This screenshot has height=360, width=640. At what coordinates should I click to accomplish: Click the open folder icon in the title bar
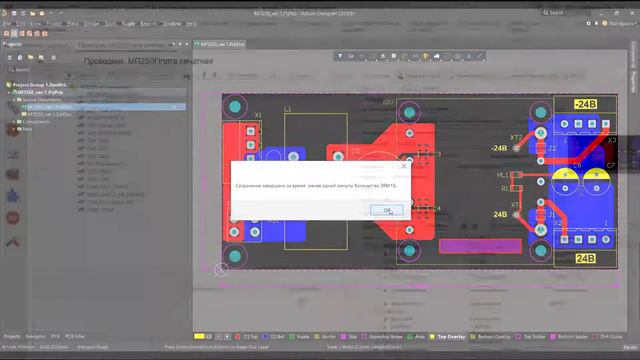coord(32,13)
